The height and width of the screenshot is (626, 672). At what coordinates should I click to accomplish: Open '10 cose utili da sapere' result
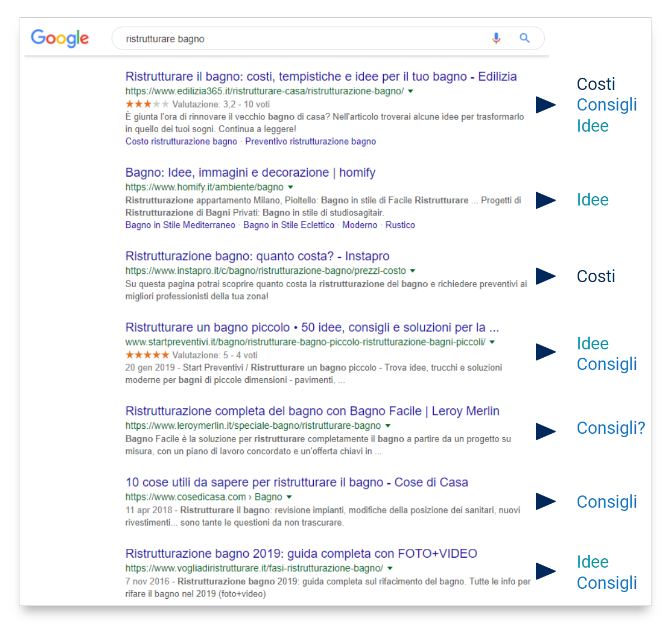tap(297, 482)
